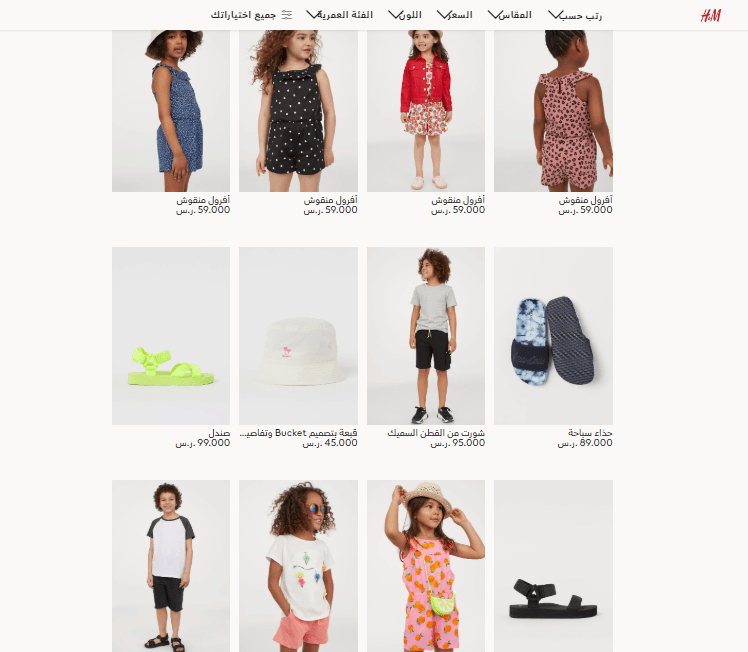Open the اللون color filter

[x=405, y=15]
